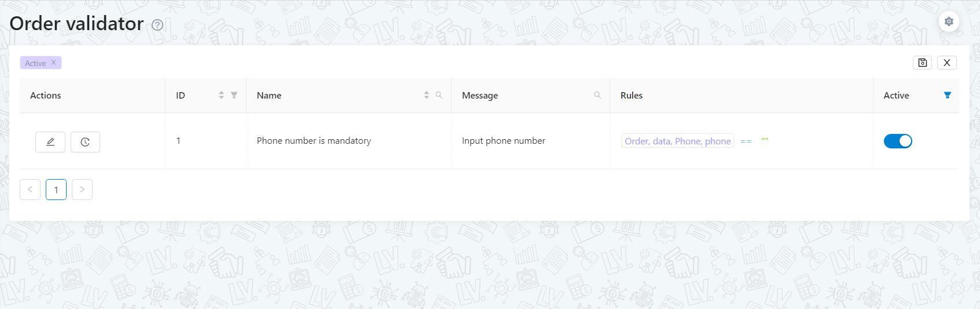Viewport: 980px width, 309px height.
Task: Go to page 1
Action: pos(56,190)
